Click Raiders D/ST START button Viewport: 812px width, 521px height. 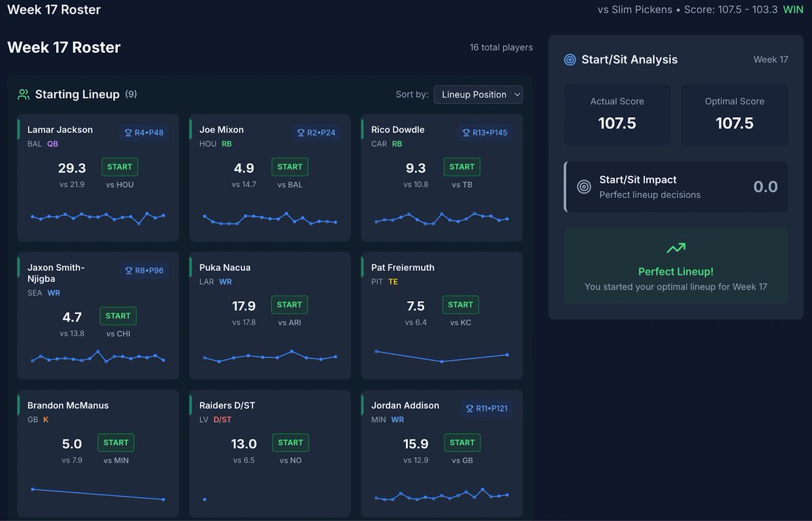click(x=290, y=443)
